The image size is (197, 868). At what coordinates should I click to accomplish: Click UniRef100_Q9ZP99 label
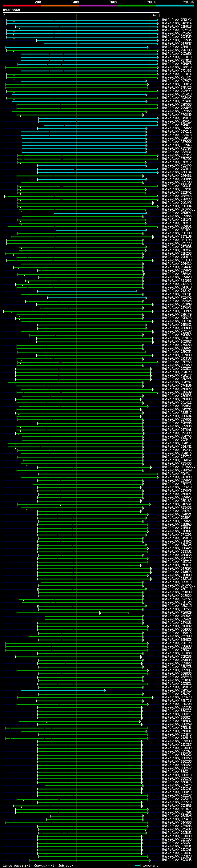click(x=176, y=91)
